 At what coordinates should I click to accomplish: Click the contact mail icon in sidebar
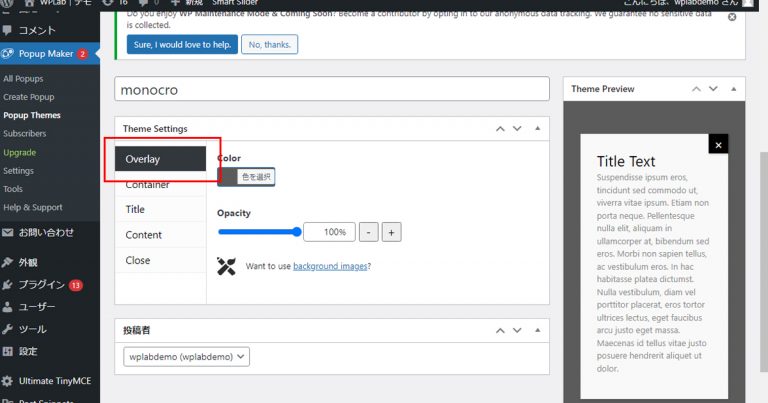tap(8, 232)
